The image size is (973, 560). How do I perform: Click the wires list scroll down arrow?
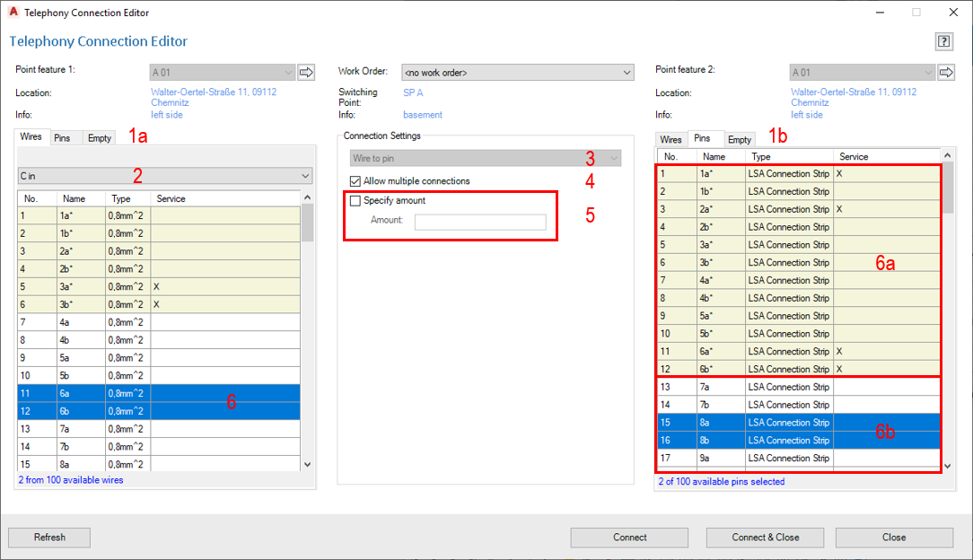(307, 465)
